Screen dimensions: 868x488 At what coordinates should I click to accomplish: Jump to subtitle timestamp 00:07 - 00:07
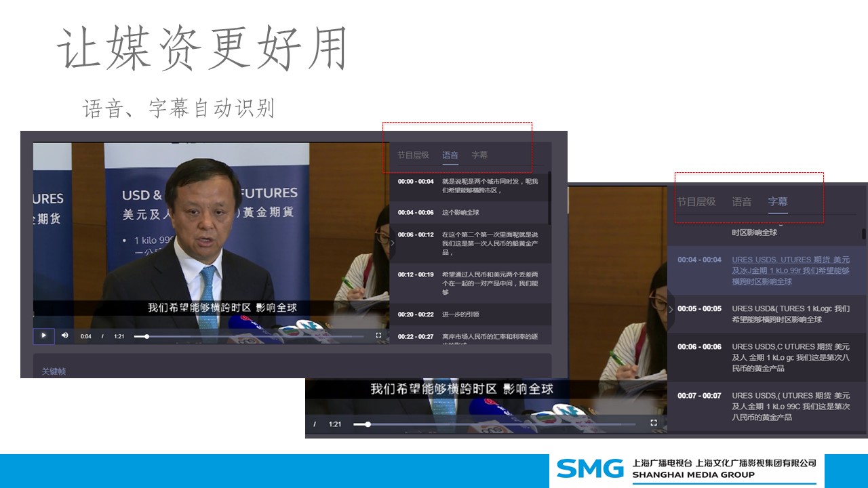[x=699, y=395]
